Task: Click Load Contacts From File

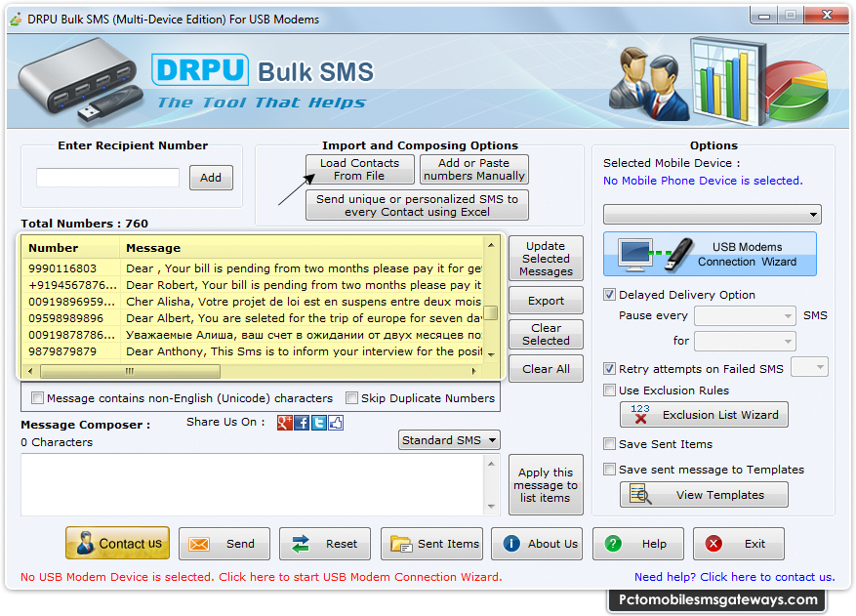Action: 360,169
